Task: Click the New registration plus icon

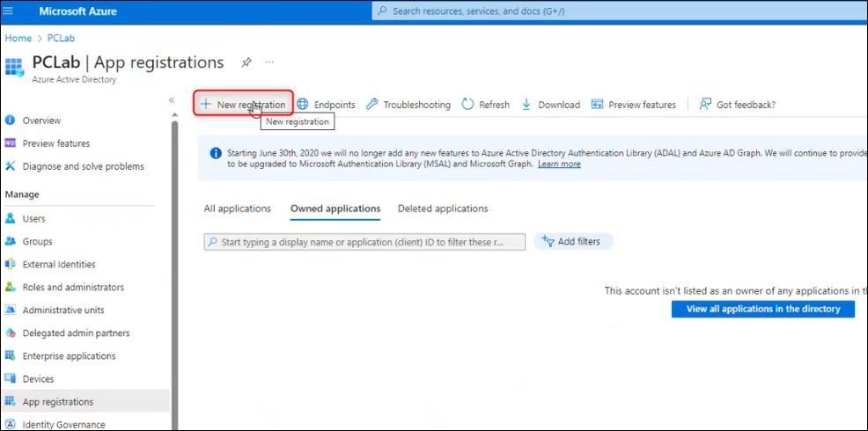Action: pos(205,105)
